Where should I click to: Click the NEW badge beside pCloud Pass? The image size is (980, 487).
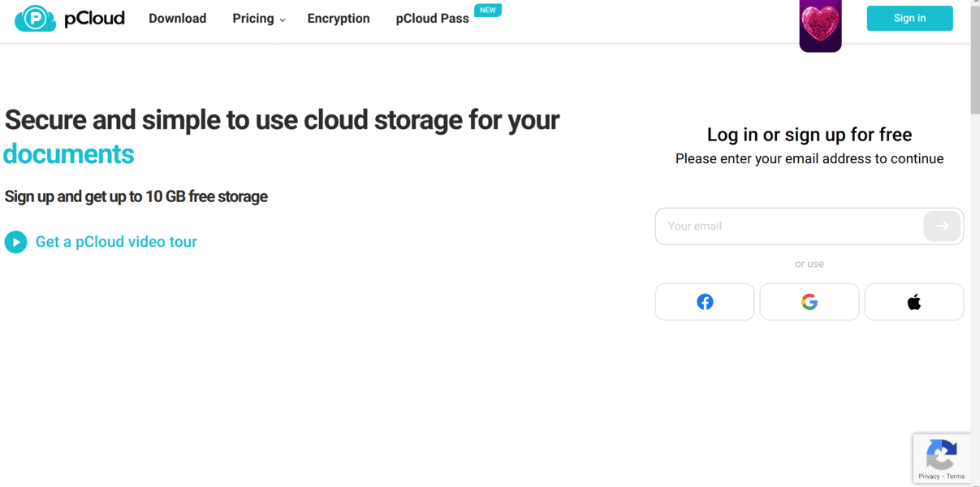pos(488,11)
